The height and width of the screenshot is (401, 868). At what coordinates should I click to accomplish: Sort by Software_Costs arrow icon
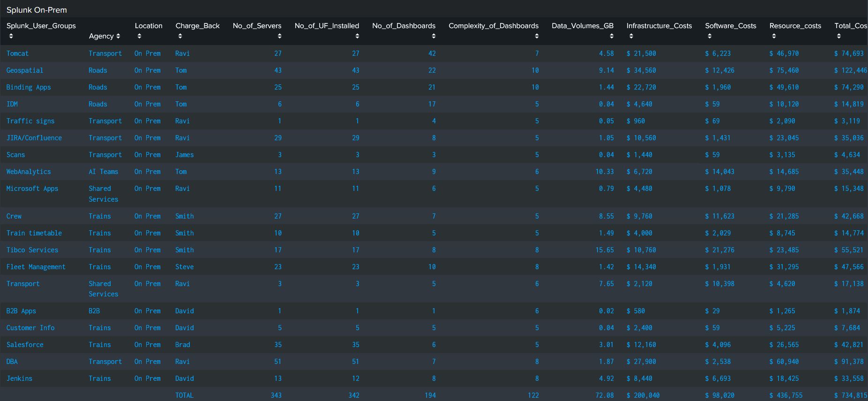[x=710, y=36]
